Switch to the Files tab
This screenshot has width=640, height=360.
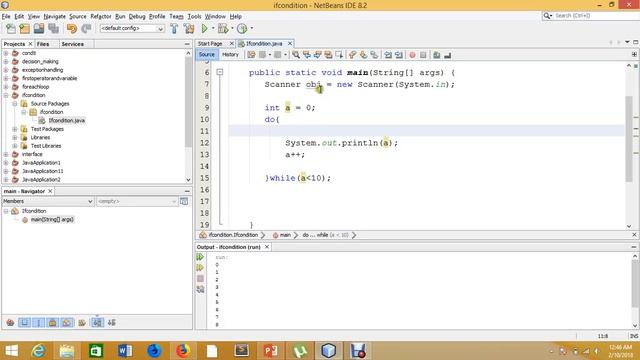[43, 44]
